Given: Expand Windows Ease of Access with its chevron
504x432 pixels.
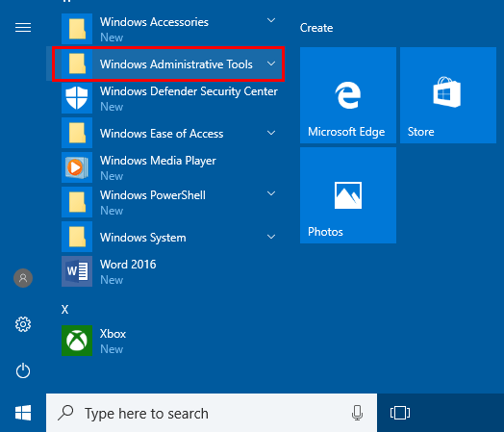Looking at the screenshot, I should 271,133.
